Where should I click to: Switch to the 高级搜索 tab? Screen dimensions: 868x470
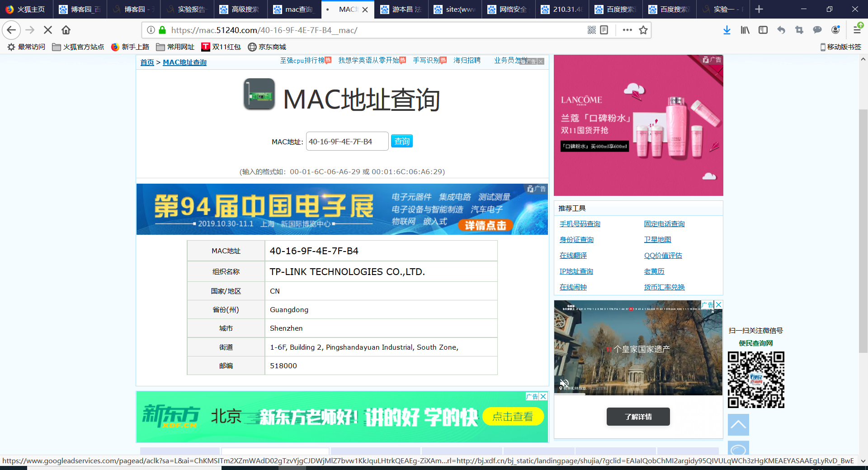pyautogui.click(x=240, y=9)
